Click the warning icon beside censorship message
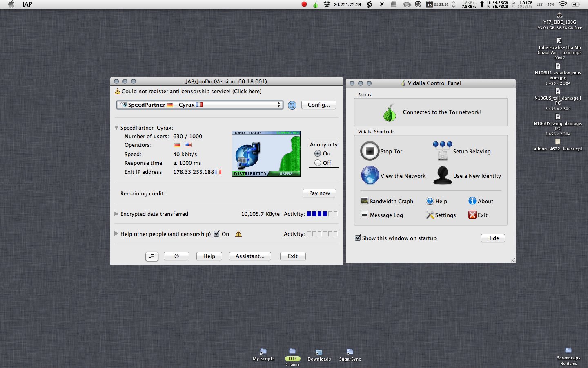 [118, 92]
